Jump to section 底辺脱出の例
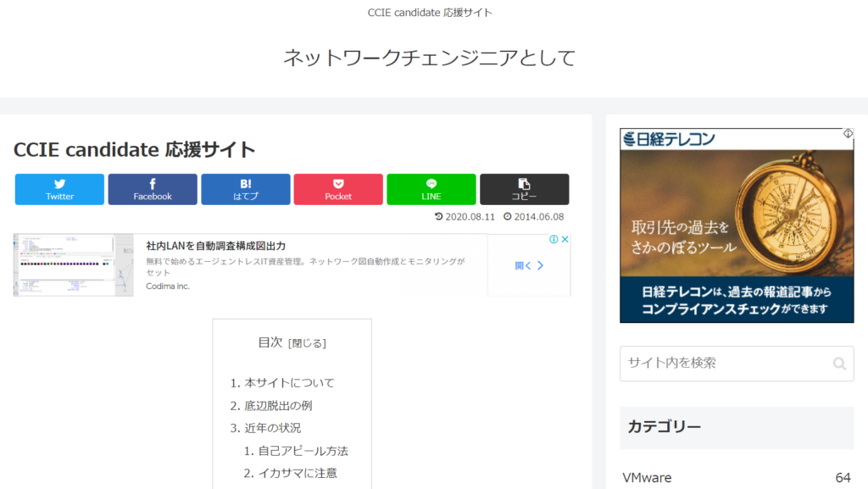The image size is (868, 489). 278,405
